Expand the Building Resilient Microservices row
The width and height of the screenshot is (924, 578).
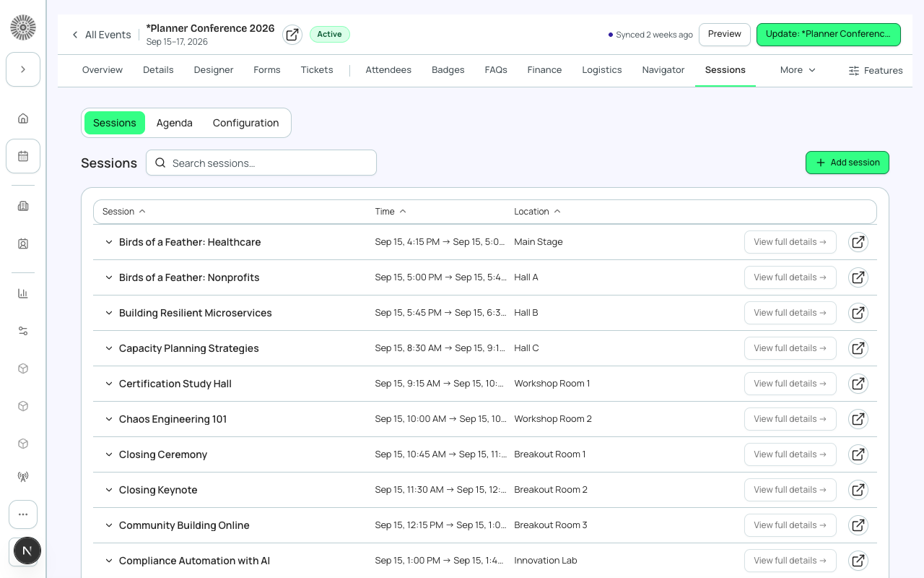[x=109, y=313]
